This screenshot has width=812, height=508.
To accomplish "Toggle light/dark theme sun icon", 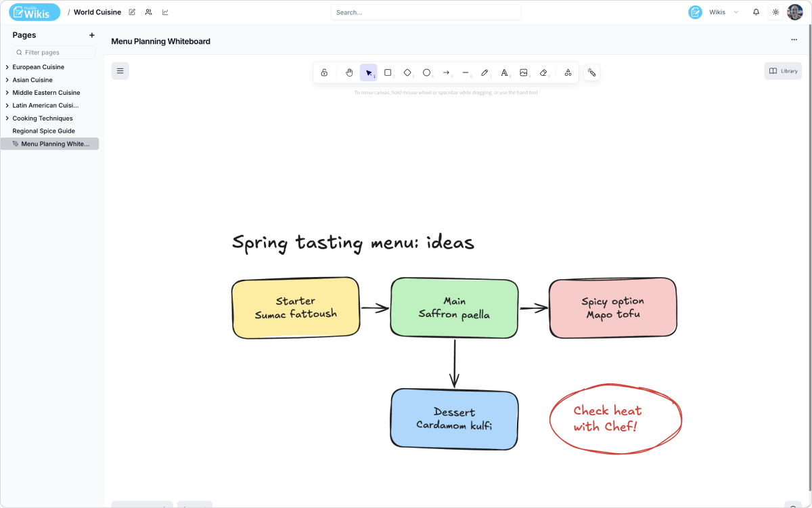I will coord(775,12).
